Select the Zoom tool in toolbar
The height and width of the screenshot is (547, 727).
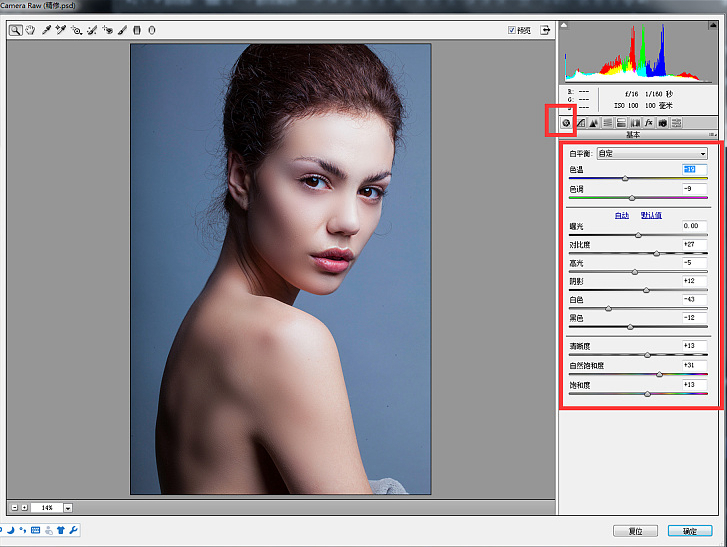[16, 31]
